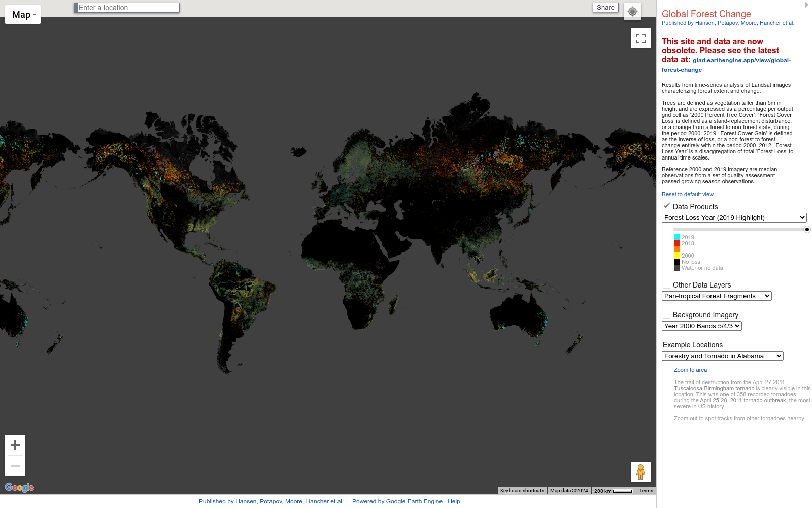The height and width of the screenshot is (508, 812).
Task: Center map on my location icon
Action: tap(632, 12)
